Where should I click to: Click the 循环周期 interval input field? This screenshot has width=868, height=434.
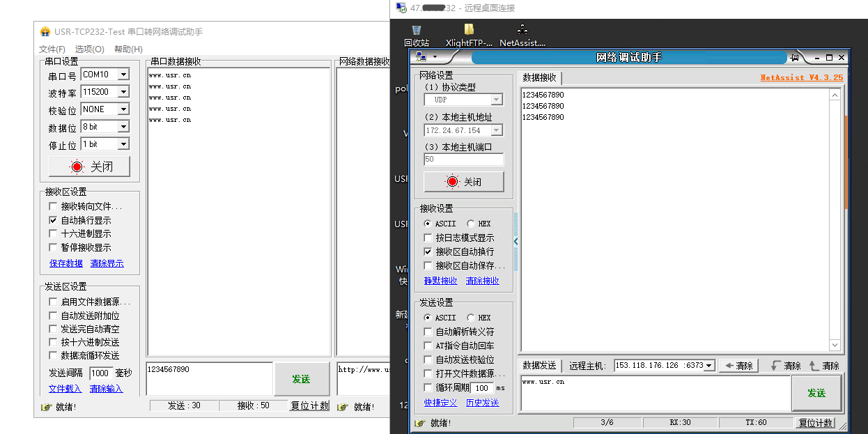(x=482, y=388)
